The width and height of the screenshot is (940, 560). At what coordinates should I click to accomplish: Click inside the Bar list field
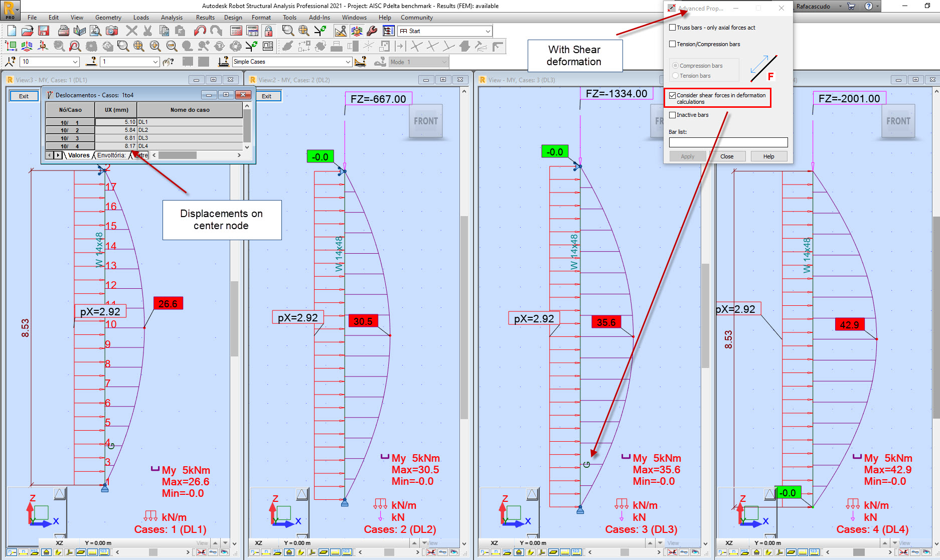click(728, 142)
